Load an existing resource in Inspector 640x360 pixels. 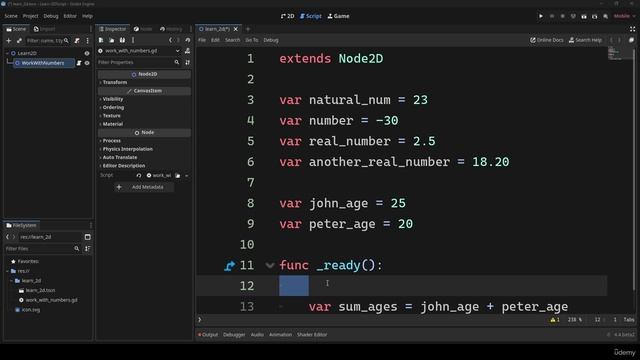pos(111,40)
